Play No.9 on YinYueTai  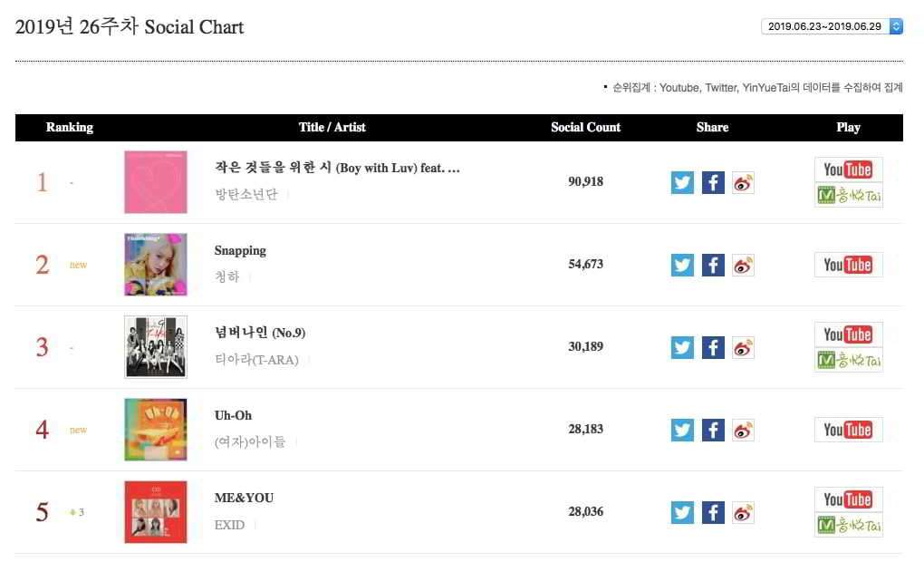[x=848, y=360]
